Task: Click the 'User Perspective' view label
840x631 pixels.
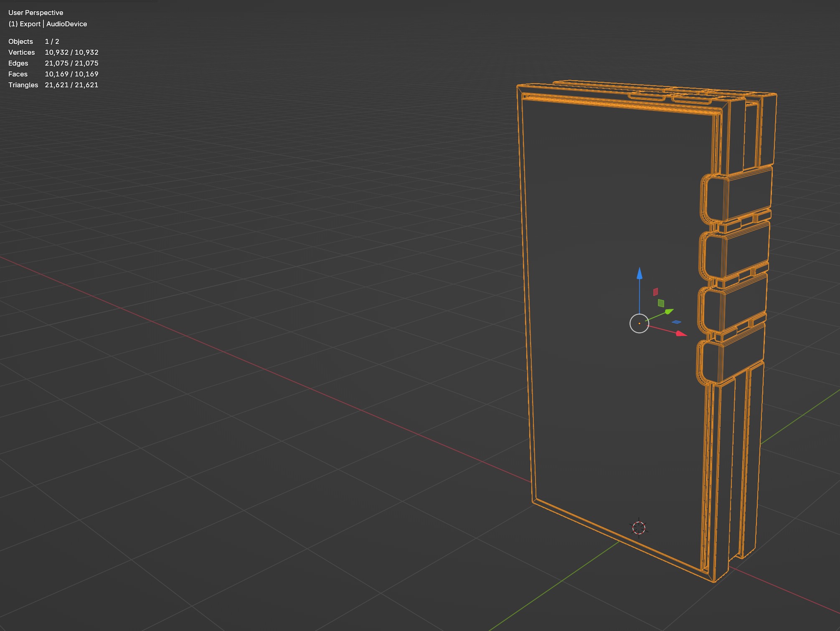Action: coord(36,13)
